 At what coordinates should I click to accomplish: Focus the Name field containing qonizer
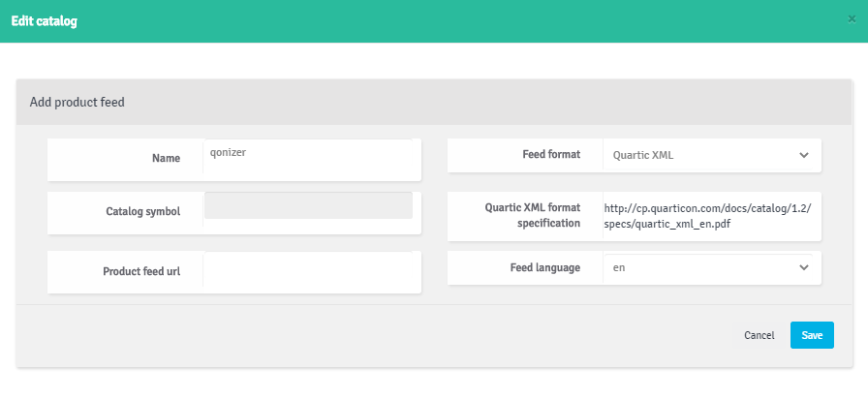point(308,156)
